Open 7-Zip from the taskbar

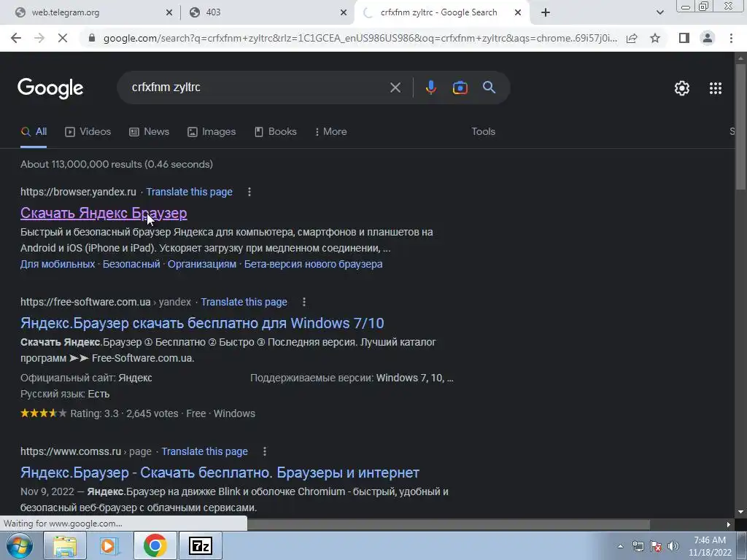[x=200, y=546]
